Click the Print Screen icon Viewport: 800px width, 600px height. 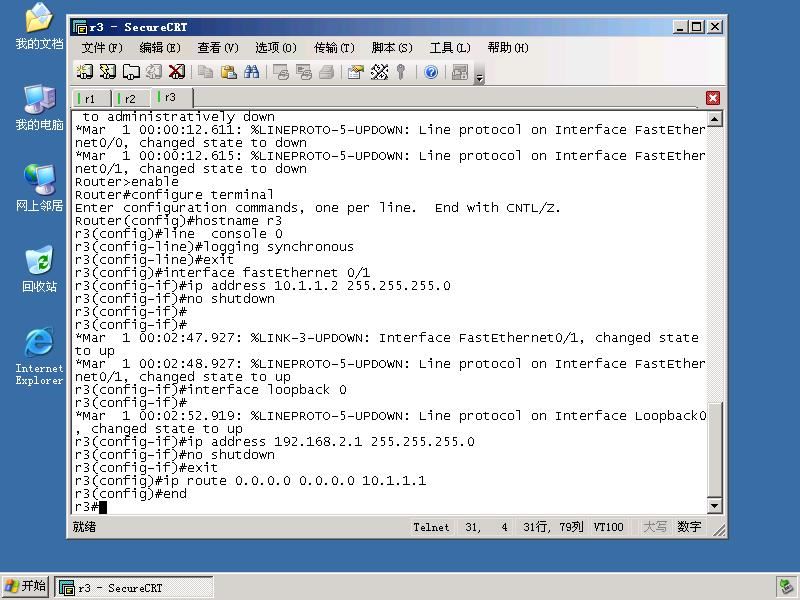coord(281,72)
